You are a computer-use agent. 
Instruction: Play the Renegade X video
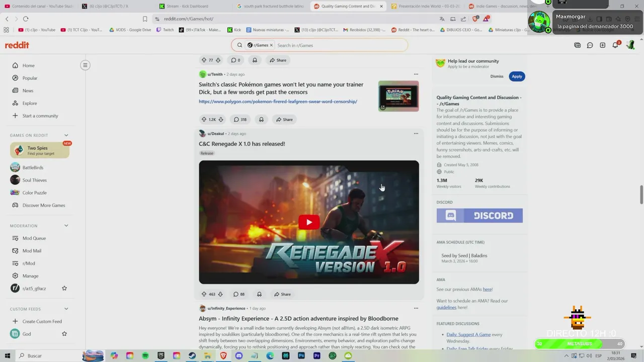(x=309, y=222)
